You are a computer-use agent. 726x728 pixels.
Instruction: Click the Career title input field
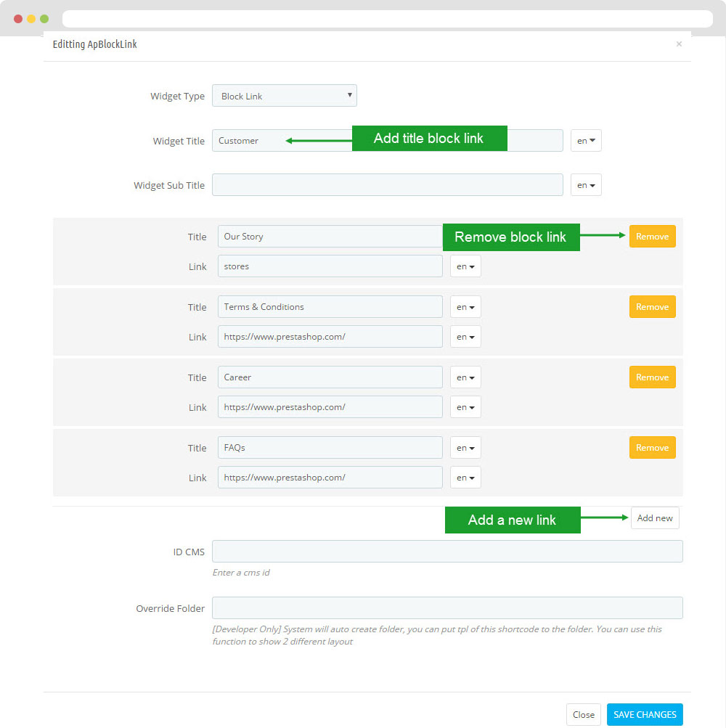(329, 377)
